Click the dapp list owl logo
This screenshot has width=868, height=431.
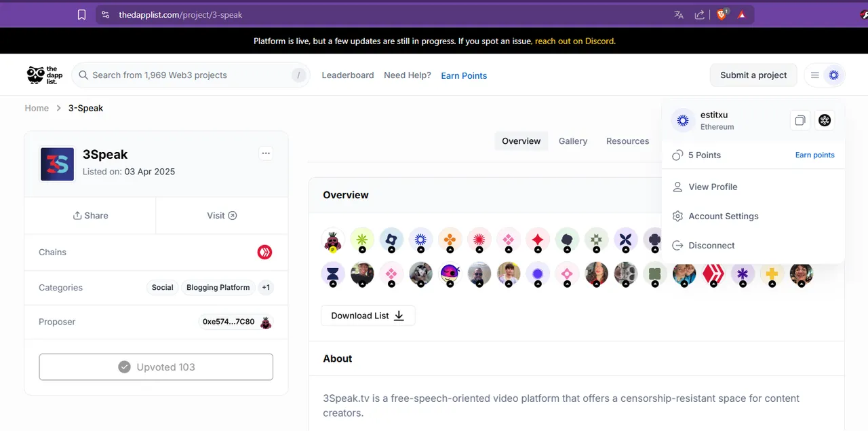click(44, 75)
